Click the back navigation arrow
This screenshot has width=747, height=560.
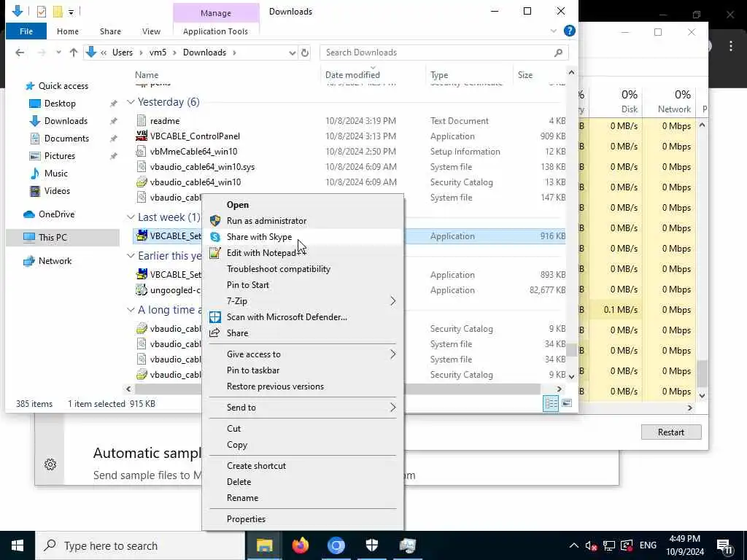(x=20, y=52)
